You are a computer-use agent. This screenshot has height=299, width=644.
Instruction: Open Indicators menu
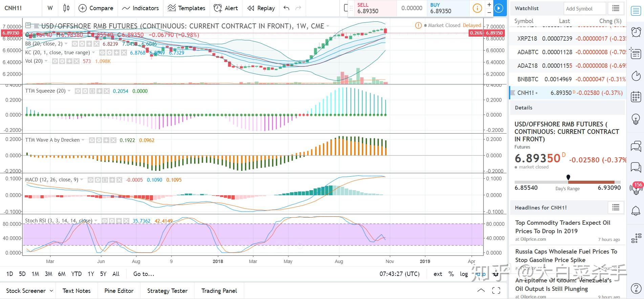(x=140, y=8)
